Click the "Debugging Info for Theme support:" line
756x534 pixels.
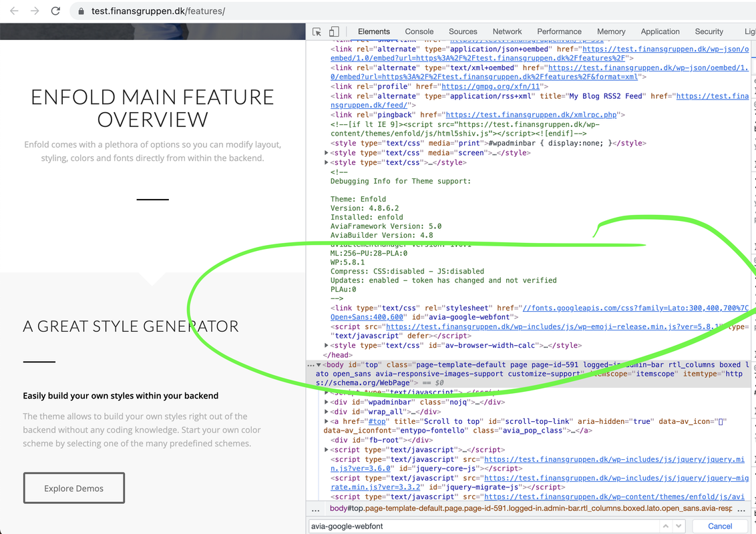(401, 181)
